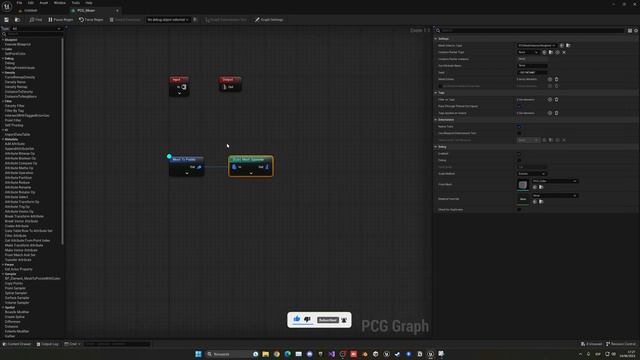Open the Tools menu
This screenshot has width=640, height=360.
(76, 3)
